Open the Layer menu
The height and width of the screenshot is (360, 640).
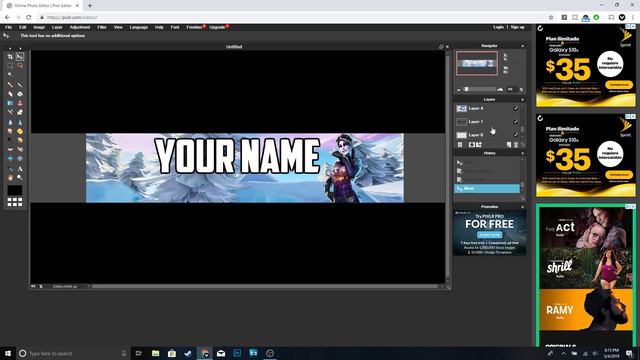click(x=57, y=27)
